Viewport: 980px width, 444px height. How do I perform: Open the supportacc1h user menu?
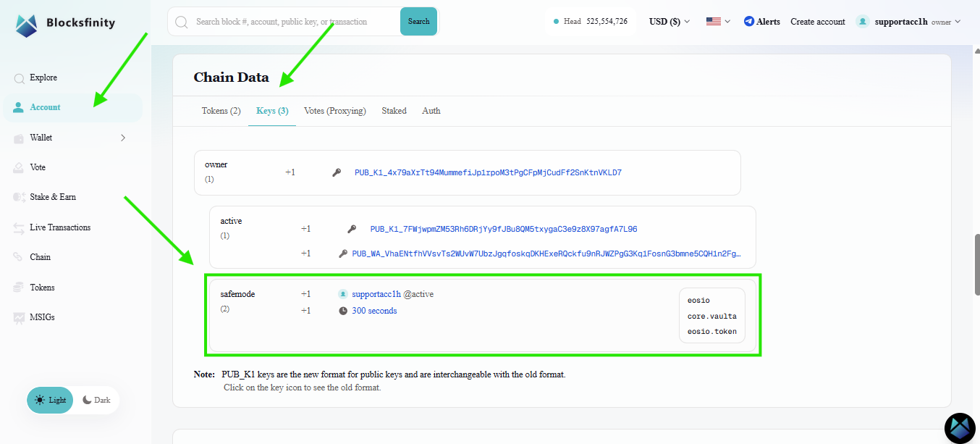(908, 22)
